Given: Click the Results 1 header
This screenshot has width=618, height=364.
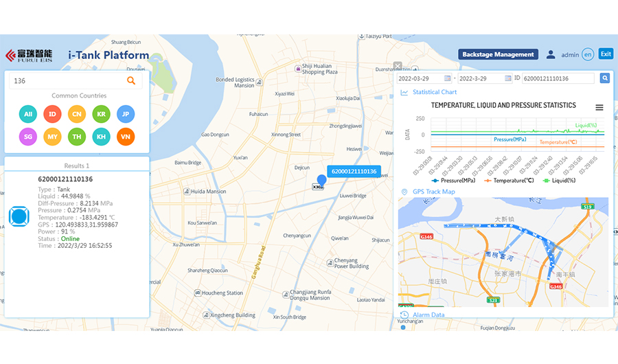Looking at the screenshot, I should point(77,166).
